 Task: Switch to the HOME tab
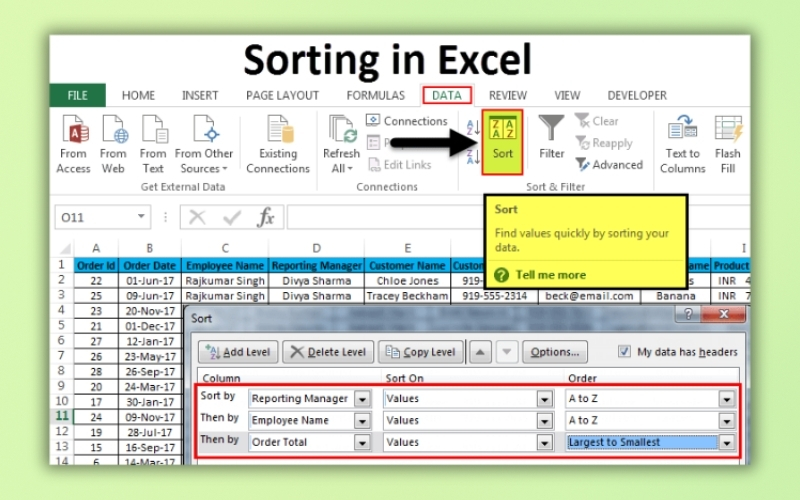point(138,95)
